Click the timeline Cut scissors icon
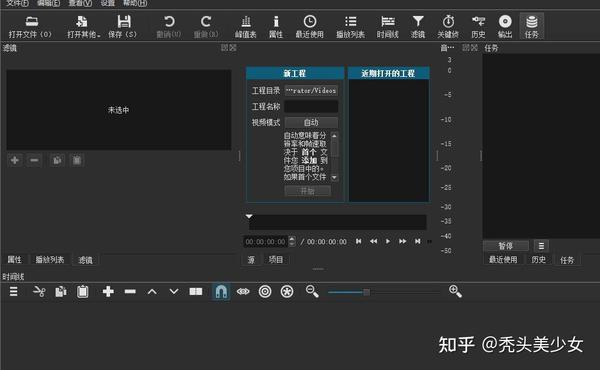Screen dimensions: 600x370 39,292
